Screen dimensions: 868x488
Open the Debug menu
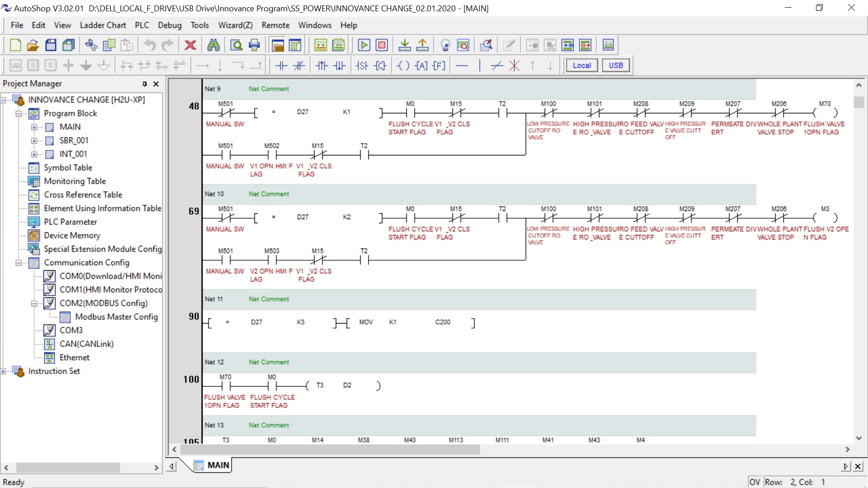170,25
